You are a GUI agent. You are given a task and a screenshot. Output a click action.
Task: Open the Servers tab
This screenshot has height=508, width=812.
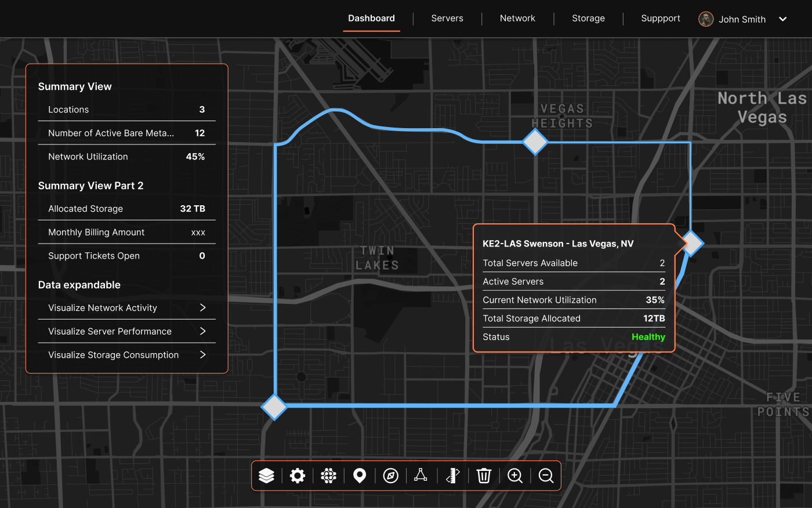[447, 19]
